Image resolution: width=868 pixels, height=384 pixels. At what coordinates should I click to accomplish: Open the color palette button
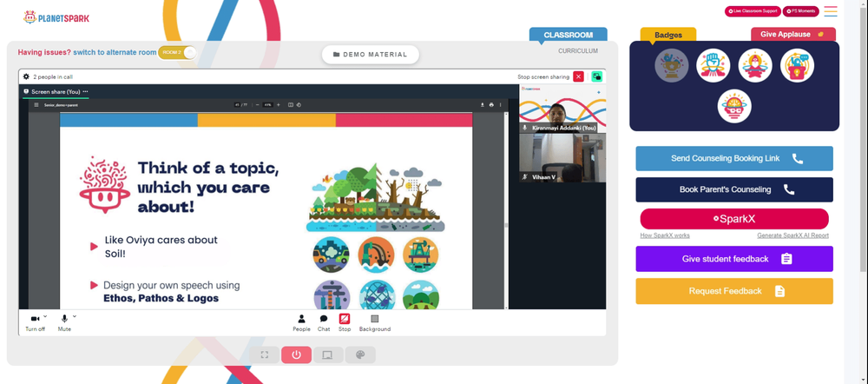coord(360,354)
